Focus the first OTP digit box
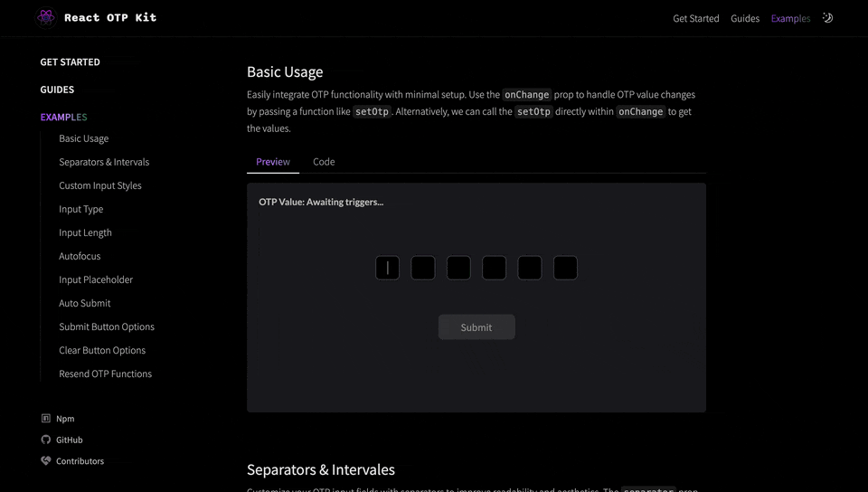 (388, 268)
